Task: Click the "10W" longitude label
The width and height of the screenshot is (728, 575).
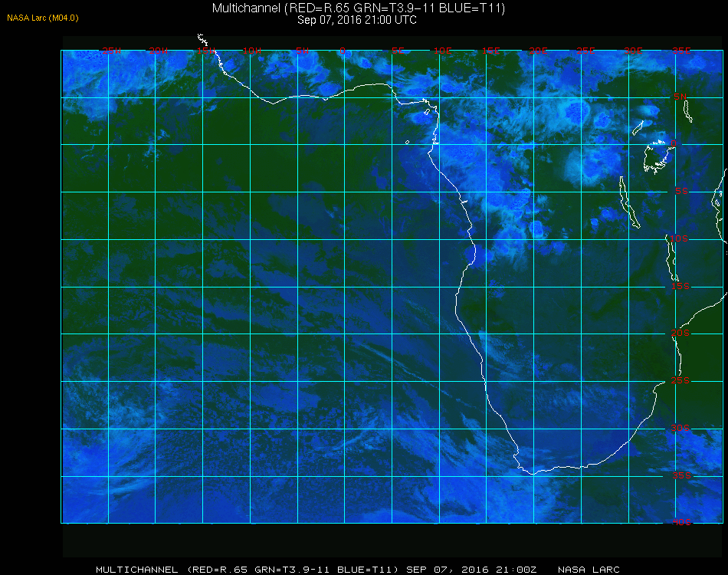Action: coord(252,51)
